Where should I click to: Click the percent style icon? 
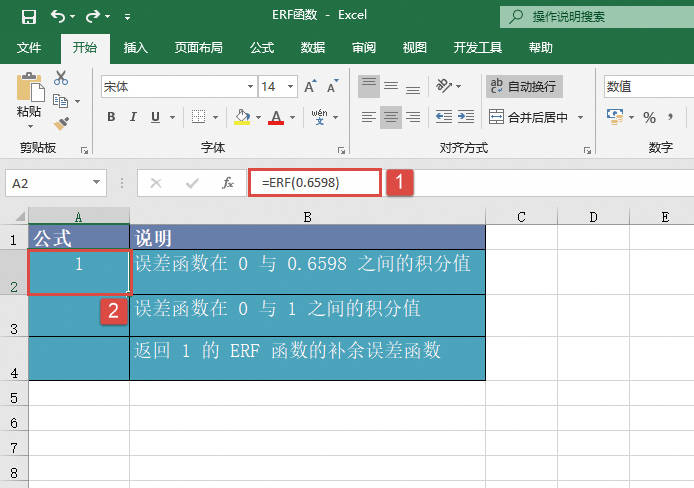click(x=649, y=118)
